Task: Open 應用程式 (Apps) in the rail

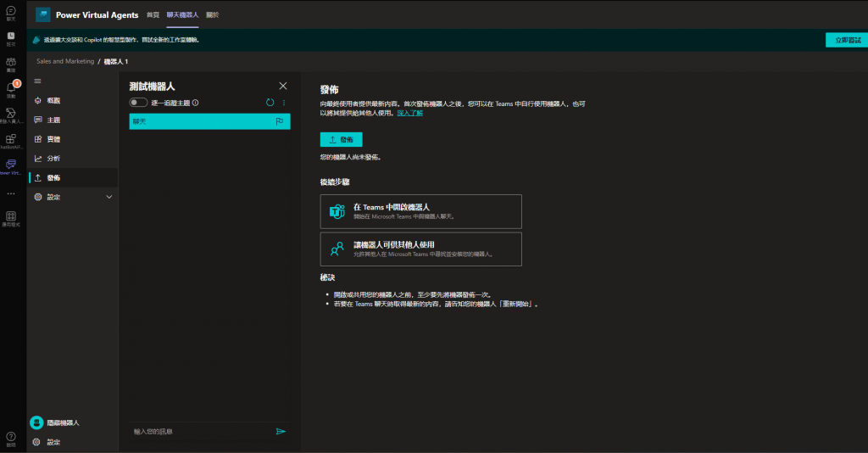Action: [x=10, y=219]
